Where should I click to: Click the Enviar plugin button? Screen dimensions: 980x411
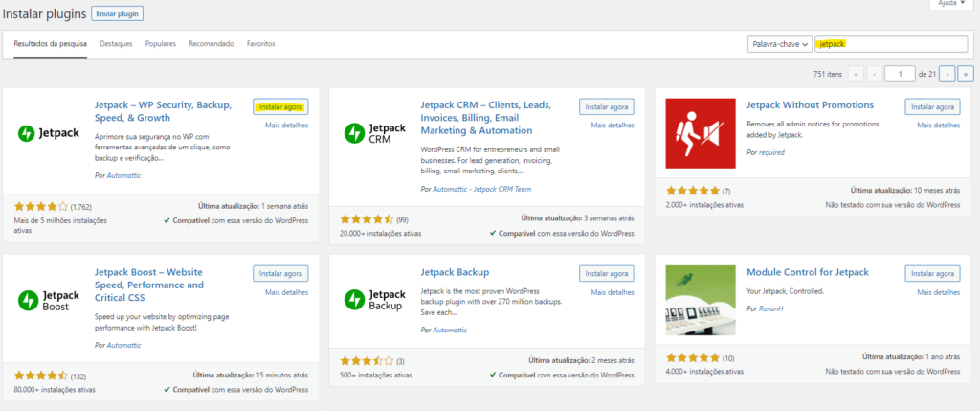click(117, 13)
